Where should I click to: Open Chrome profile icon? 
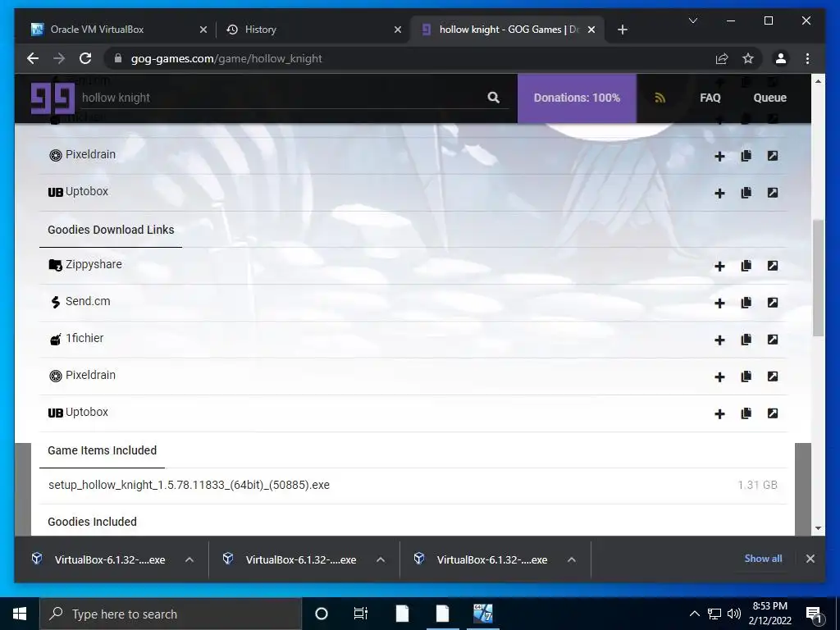pos(781,58)
